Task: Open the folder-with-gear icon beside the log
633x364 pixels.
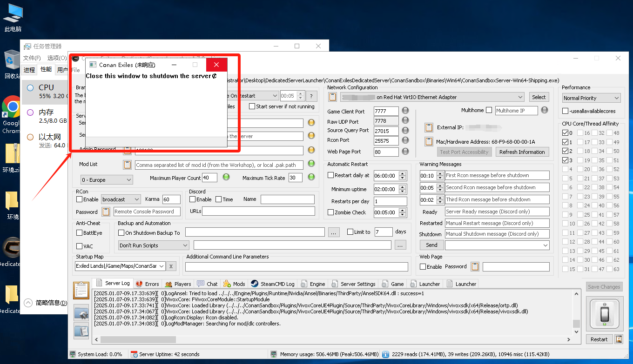Action: pos(81,313)
